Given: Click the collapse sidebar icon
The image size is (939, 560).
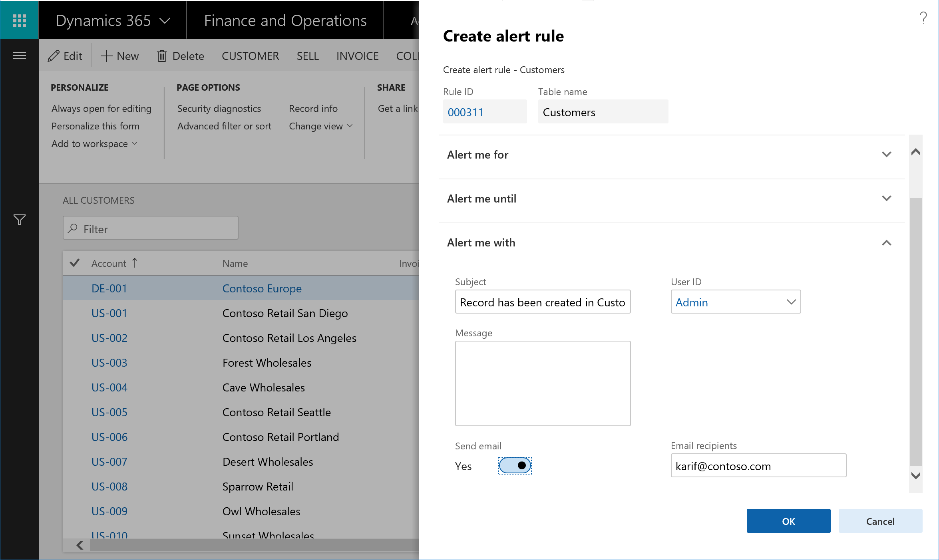Looking at the screenshot, I should click(19, 56).
